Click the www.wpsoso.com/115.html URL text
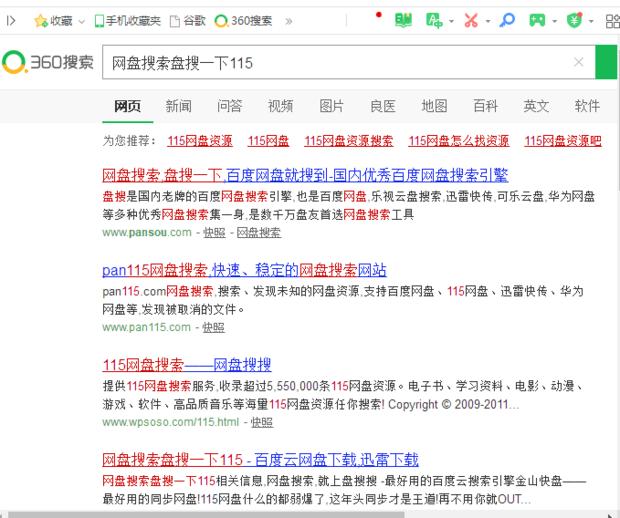The height and width of the screenshot is (518, 620). [170, 422]
